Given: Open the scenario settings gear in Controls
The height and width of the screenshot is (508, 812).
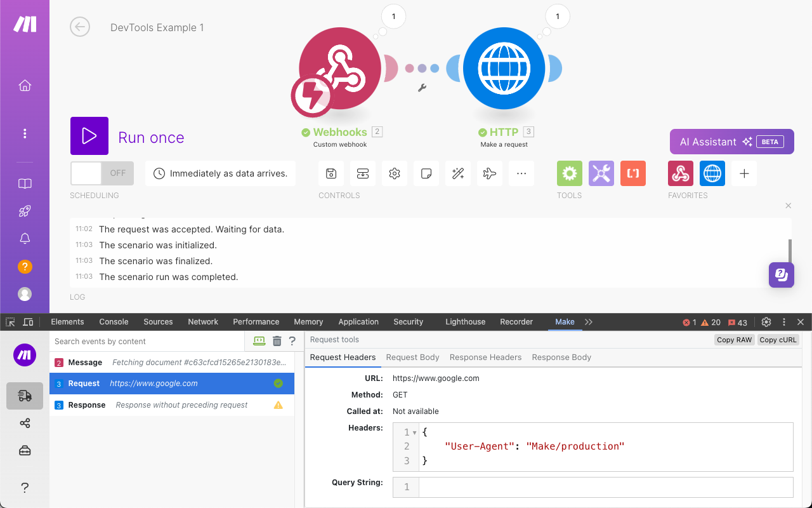Looking at the screenshot, I should pos(394,173).
